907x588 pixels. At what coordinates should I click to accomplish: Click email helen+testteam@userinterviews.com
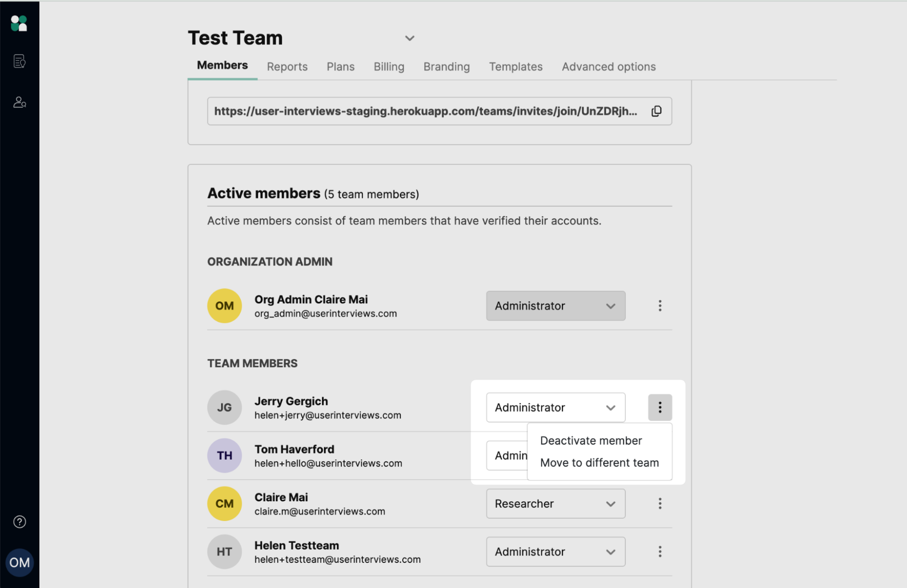click(337, 559)
